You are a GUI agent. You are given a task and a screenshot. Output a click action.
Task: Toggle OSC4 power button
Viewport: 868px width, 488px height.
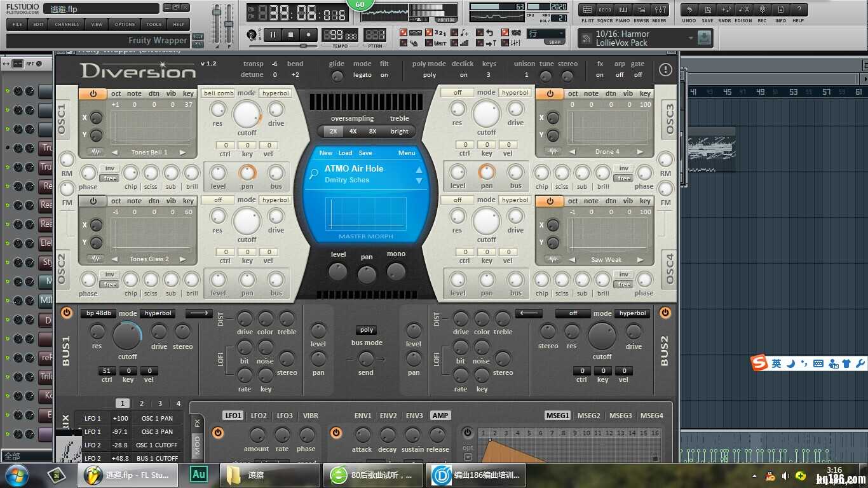coord(550,201)
